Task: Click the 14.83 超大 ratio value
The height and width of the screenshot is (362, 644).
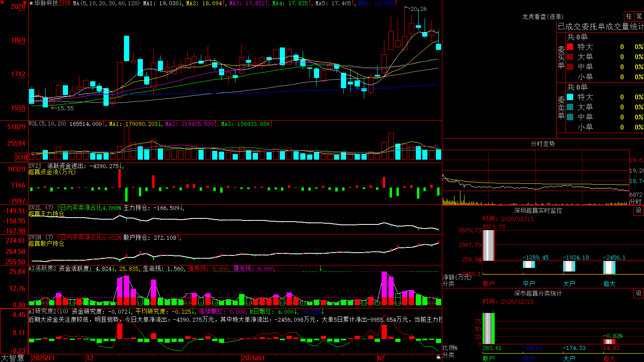Action: coord(611,348)
